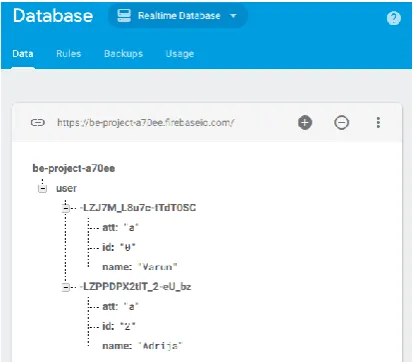Click the add child plus icon
This screenshot has width=413, height=362.
click(x=305, y=122)
